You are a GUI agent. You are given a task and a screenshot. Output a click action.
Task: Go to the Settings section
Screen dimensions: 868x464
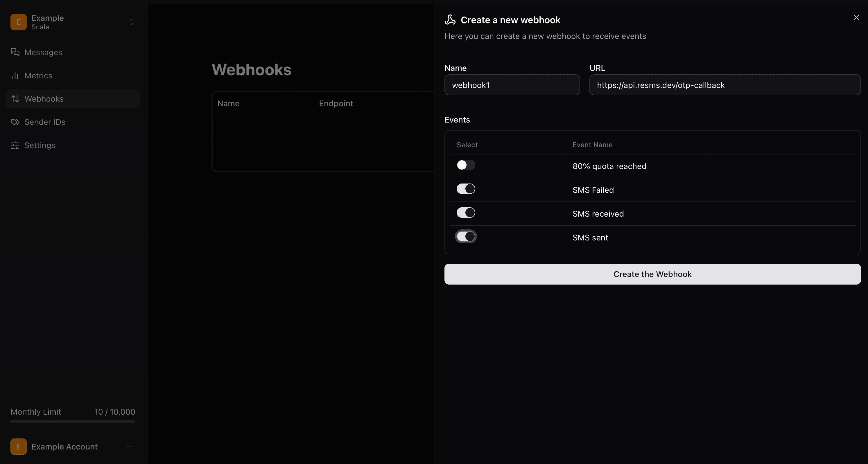pos(40,145)
